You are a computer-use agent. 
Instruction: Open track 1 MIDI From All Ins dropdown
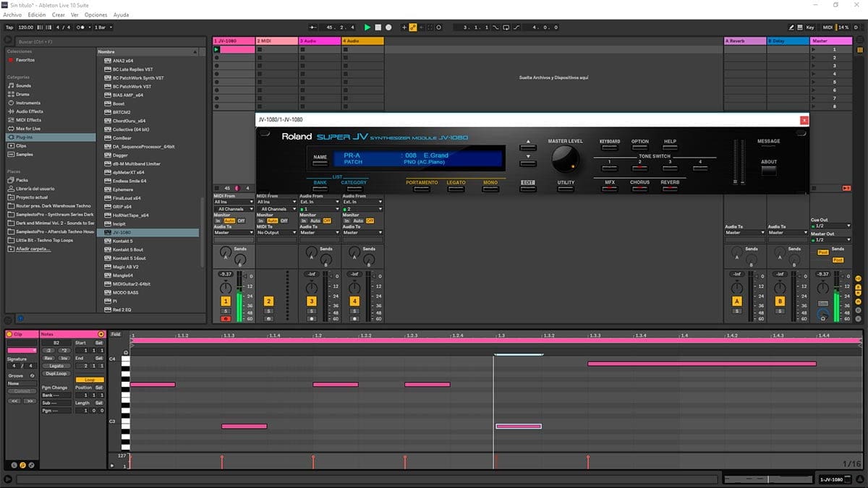234,202
